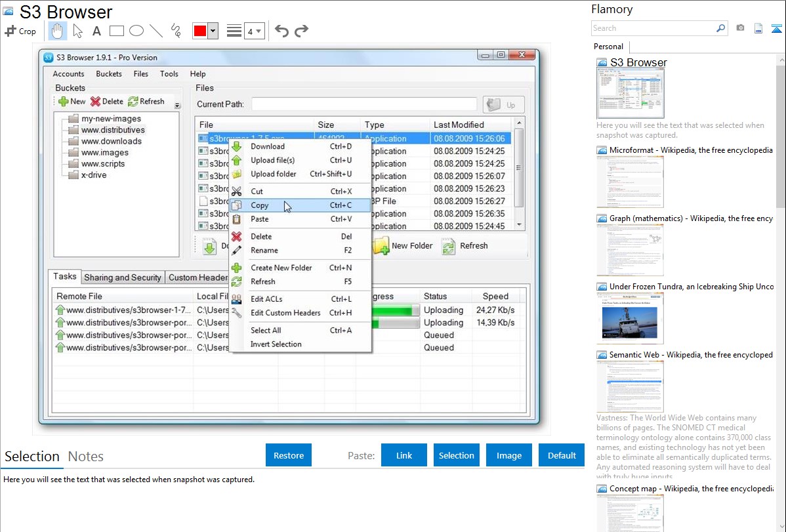The width and height of the screenshot is (786, 532).
Task: Select the straight line tool
Action: [x=156, y=31]
